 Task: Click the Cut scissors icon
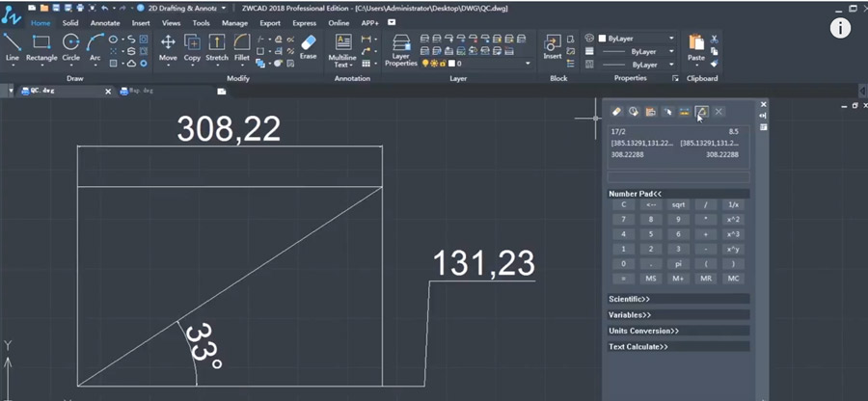coord(714,39)
